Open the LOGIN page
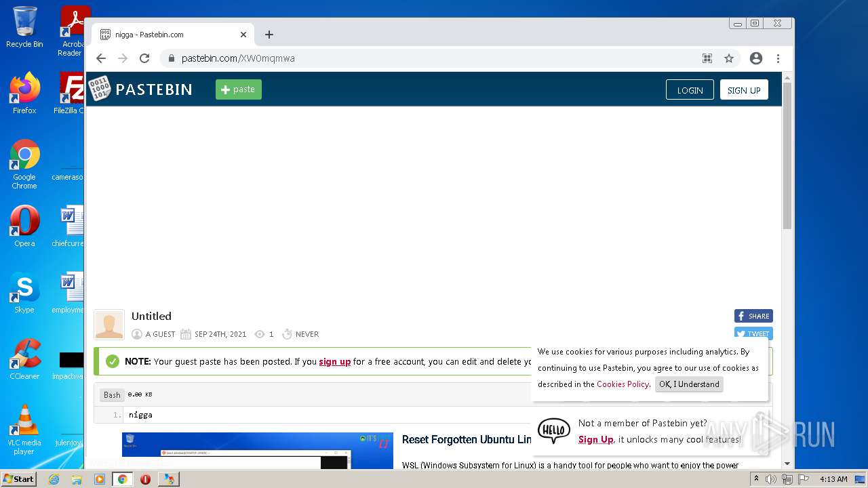 tap(690, 90)
